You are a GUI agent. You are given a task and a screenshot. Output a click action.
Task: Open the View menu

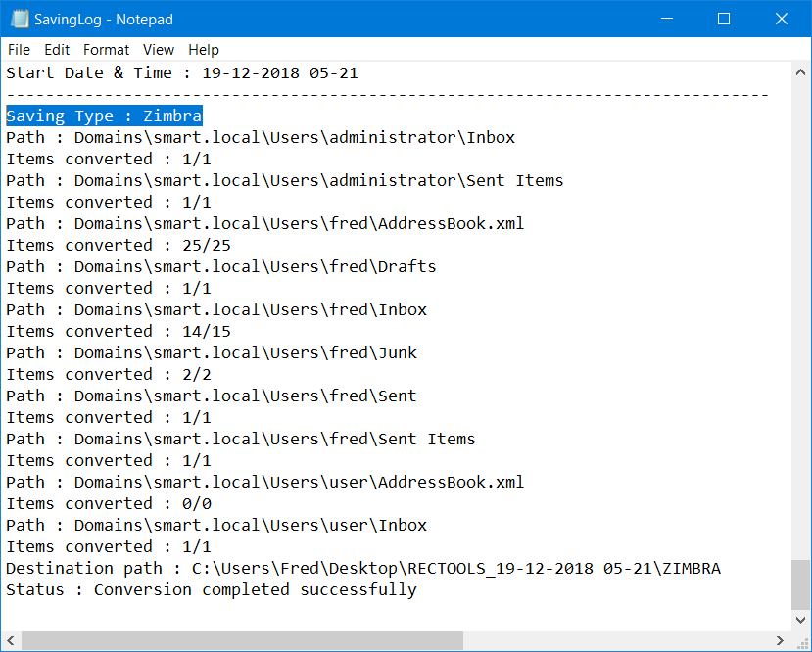(159, 50)
